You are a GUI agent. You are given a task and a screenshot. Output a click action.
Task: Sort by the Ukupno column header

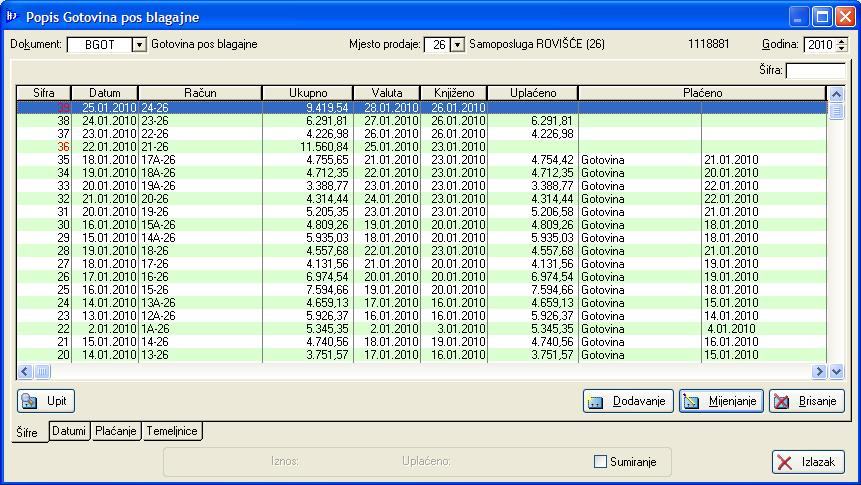(x=307, y=93)
